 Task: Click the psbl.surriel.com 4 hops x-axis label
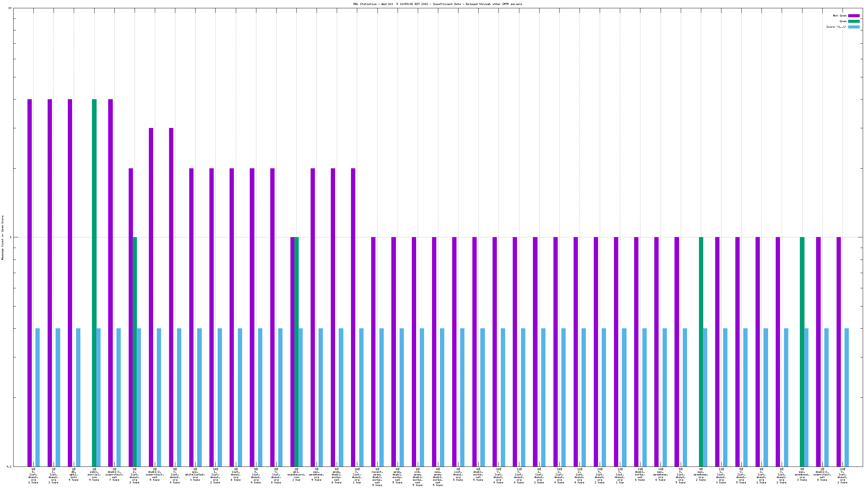pos(94,474)
